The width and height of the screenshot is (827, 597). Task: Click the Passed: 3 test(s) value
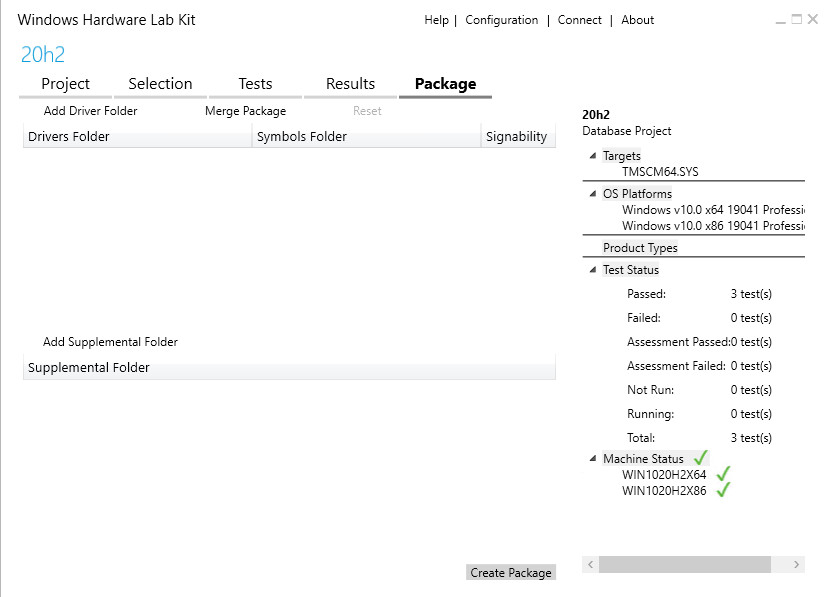pyautogui.click(x=751, y=294)
